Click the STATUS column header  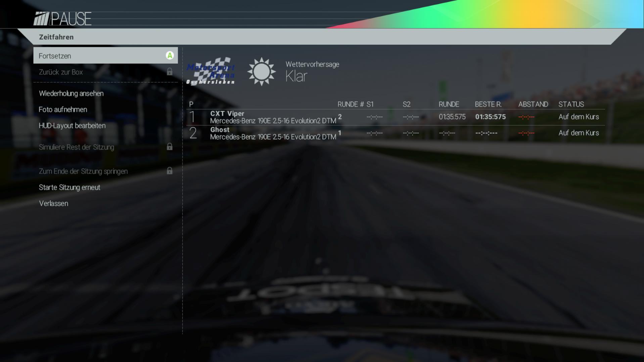571,104
